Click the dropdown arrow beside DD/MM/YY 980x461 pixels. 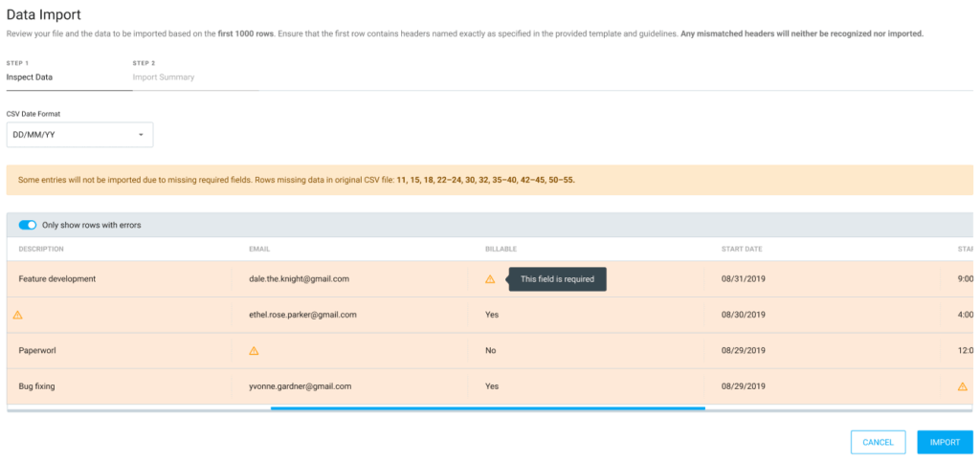click(x=141, y=135)
